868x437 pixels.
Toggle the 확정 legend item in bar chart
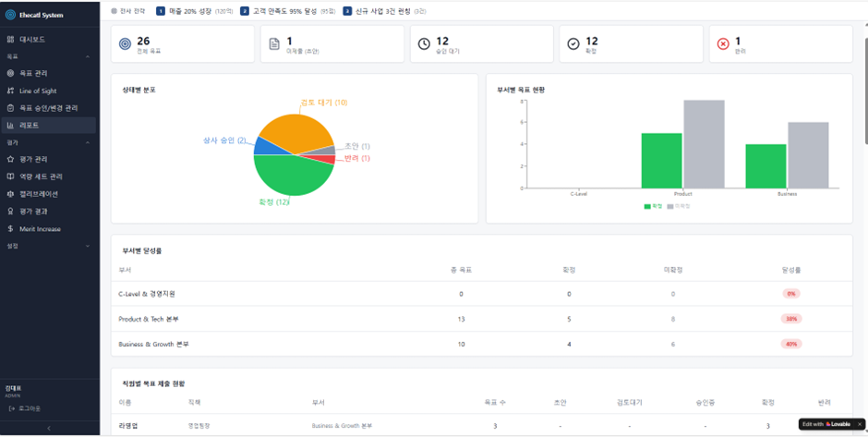[653, 206]
